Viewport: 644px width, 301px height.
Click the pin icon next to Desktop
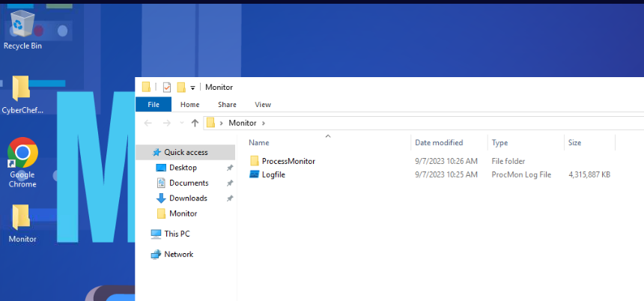(230, 168)
